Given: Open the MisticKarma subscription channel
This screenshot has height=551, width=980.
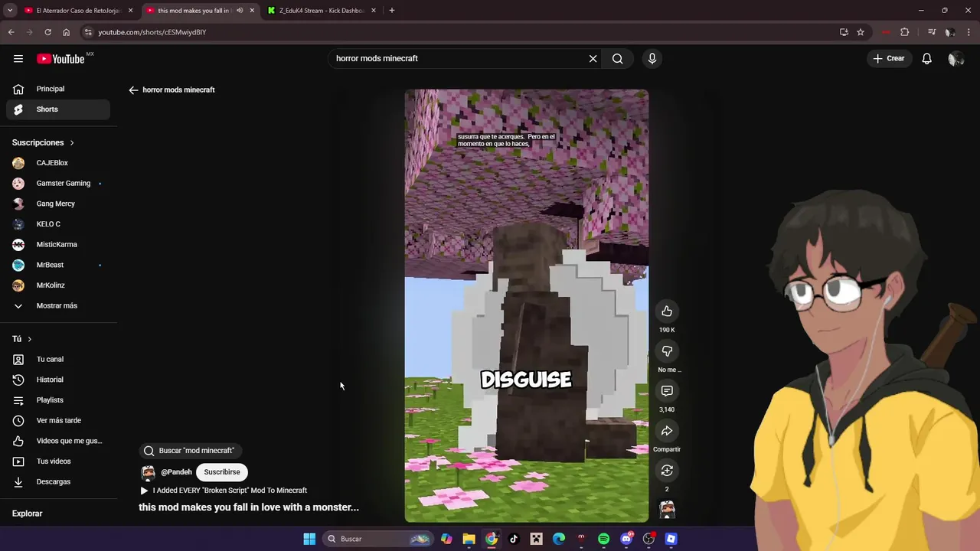Looking at the screenshot, I should (x=57, y=244).
